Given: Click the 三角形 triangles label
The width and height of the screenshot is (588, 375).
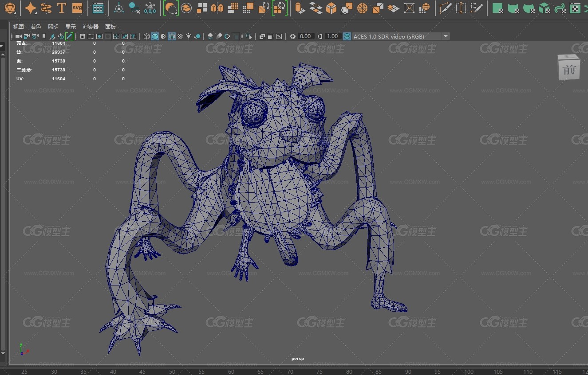Looking at the screenshot, I should tap(24, 70).
